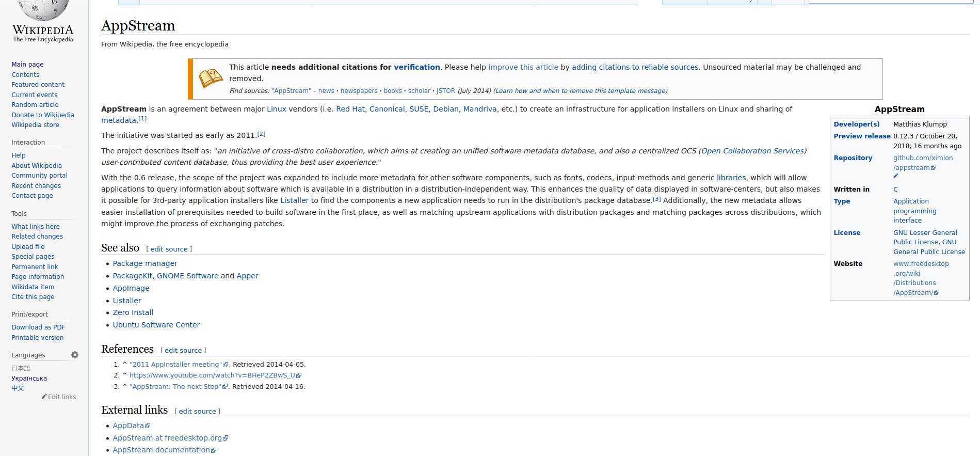980x456 pixels.
Task: Open Package manager link
Action: (145, 263)
